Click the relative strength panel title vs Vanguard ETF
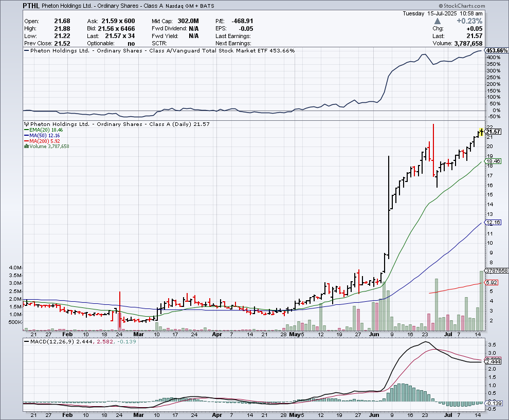The image size is (509, 420). 162,50
